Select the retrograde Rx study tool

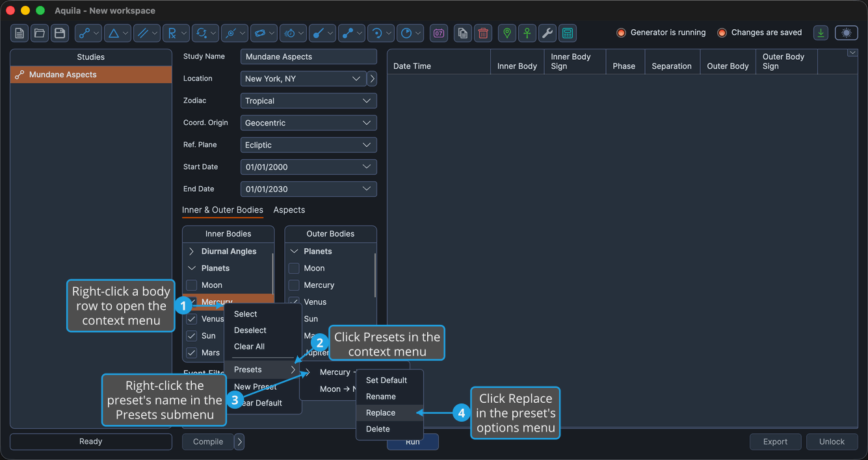176,33
